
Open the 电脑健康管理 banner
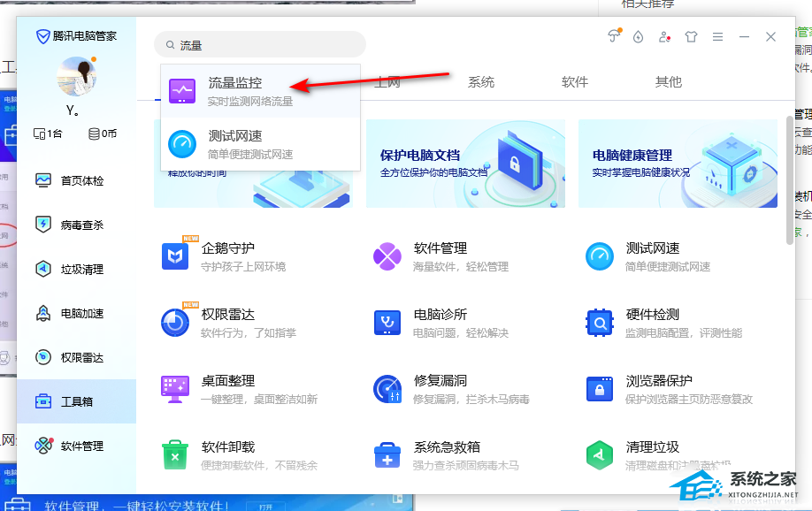[x=678, y=164]
